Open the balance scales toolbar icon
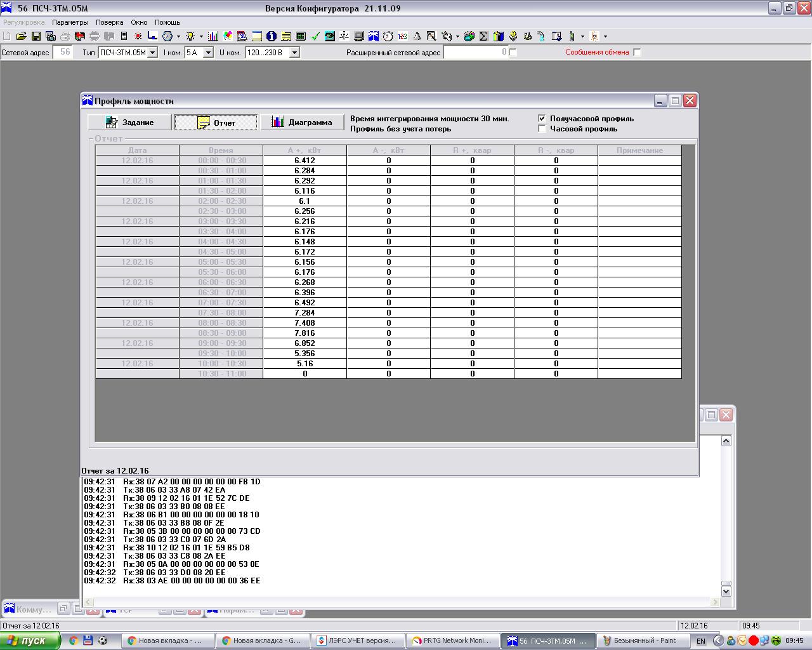 pyautogui.click(x=344, y=36)
